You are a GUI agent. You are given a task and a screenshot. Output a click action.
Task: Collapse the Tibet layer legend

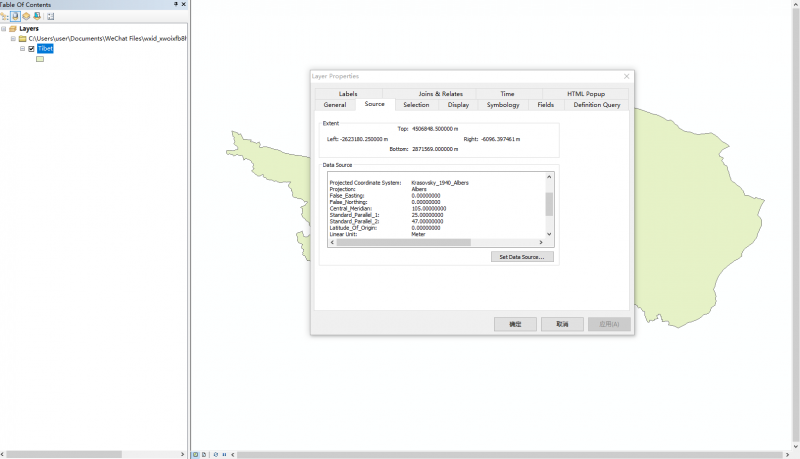pos(22,48)
